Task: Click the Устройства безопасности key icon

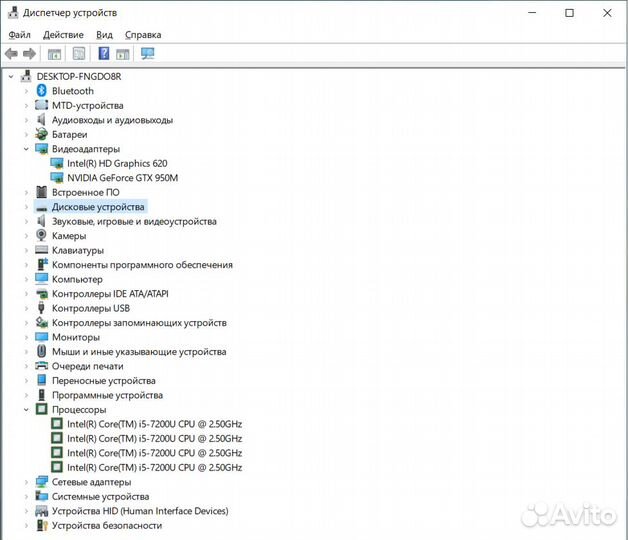Action: click(42, 525)
